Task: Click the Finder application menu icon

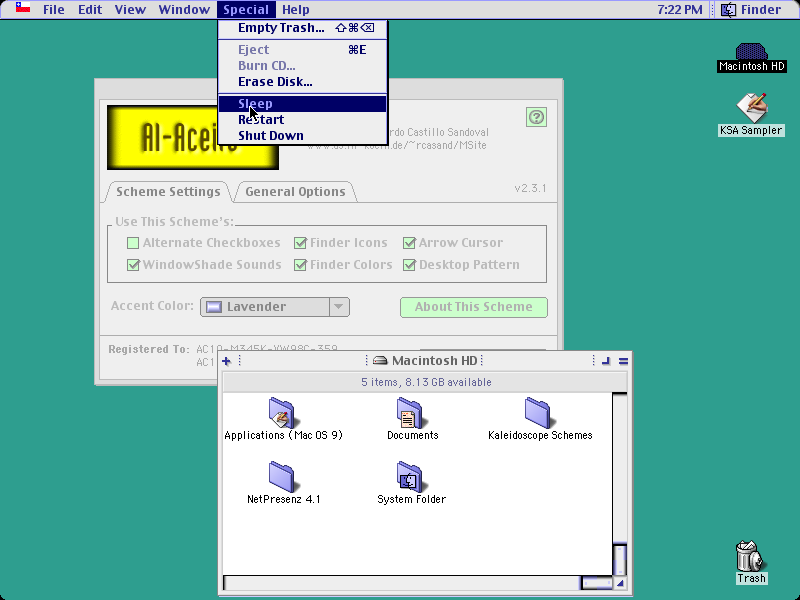Action: click(x=729, y=9)
